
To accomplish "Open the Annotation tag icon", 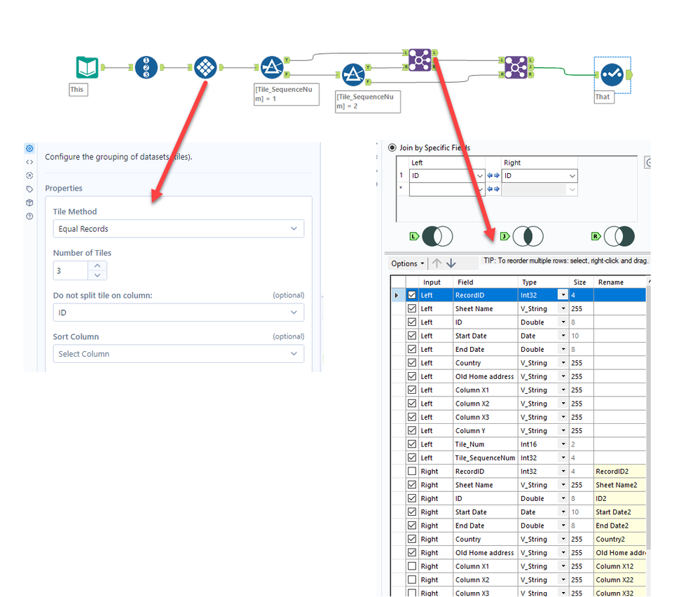I will [29, 189].
